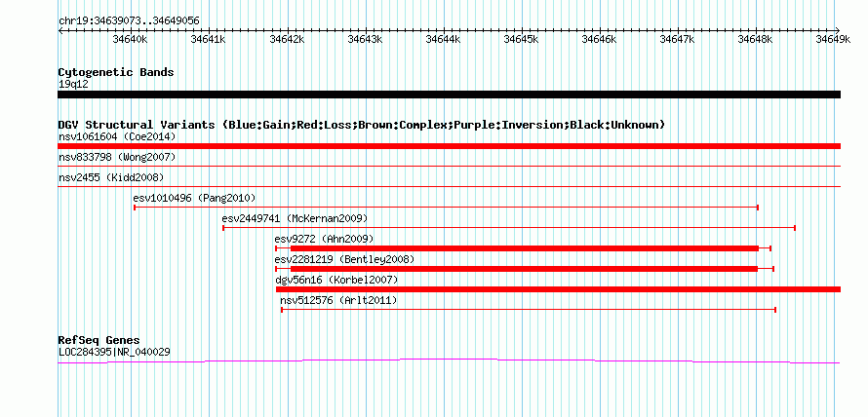Select the thick red nsv1061604 variant bar
This screenshot has height=417, width=868.
[x=449, y=146]
